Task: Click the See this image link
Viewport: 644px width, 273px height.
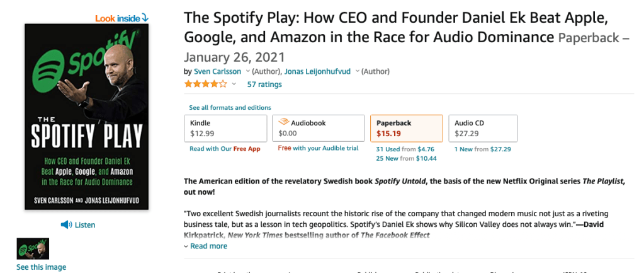Action: tap(41, 267)
